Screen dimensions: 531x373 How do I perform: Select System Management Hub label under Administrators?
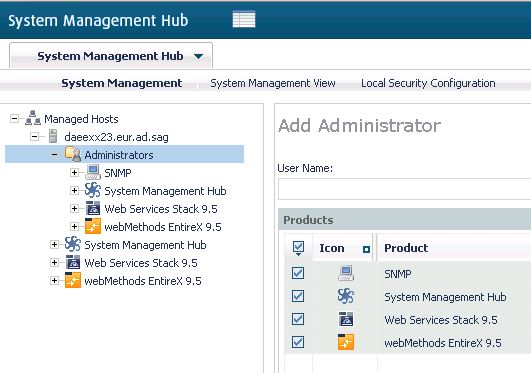165,191
